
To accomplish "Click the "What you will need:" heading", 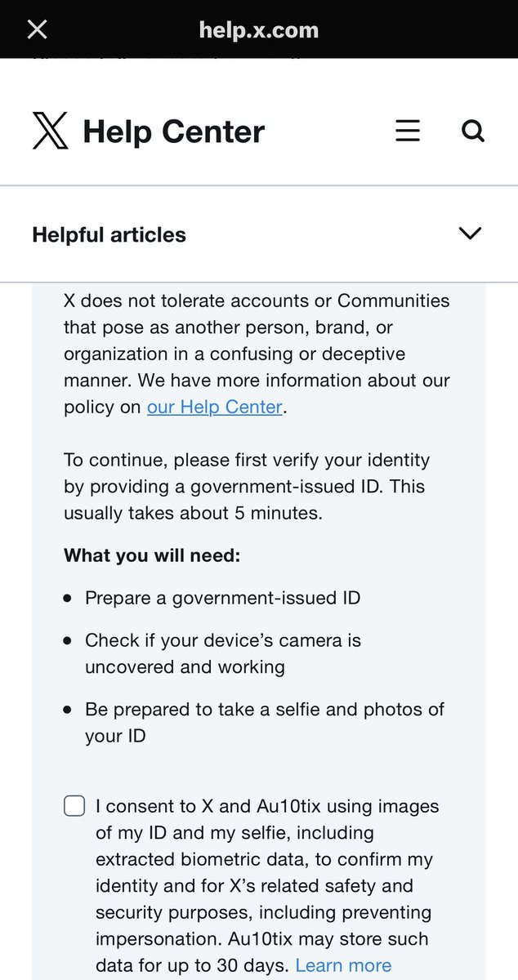I will point(152,556).
